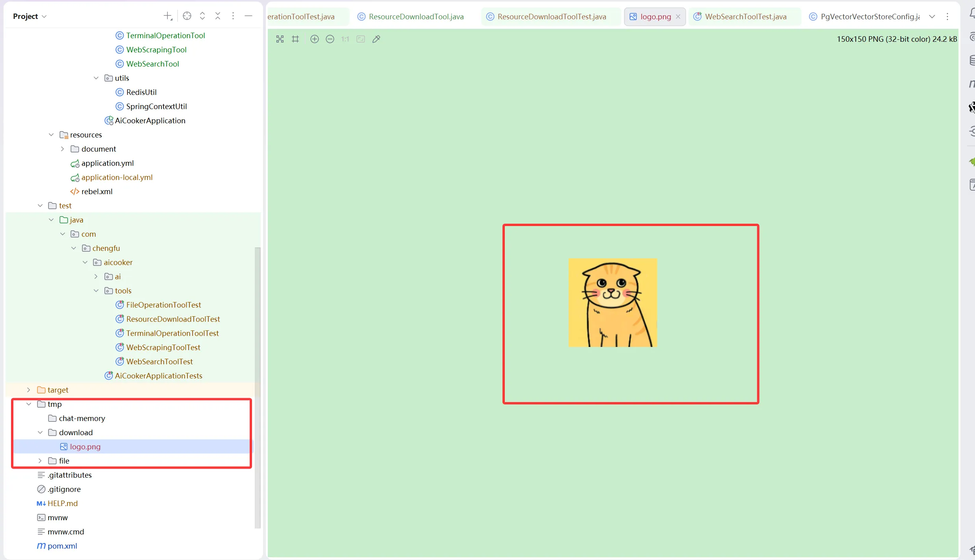975x560 pixels.
Task: Switch to ResourceDownloadTool.java tab
Action: (416, 17)
